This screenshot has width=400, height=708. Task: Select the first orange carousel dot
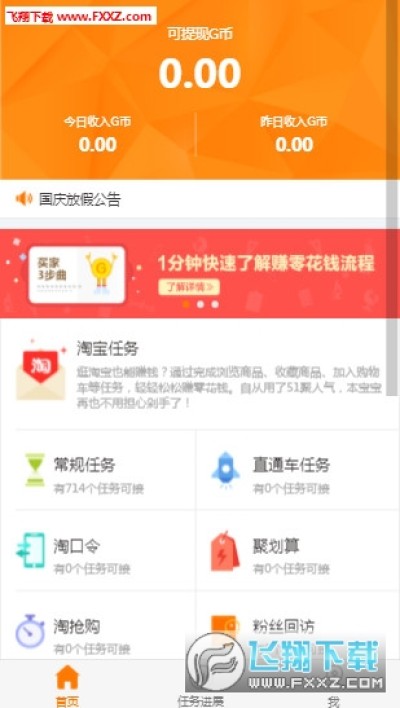(186, 304)
